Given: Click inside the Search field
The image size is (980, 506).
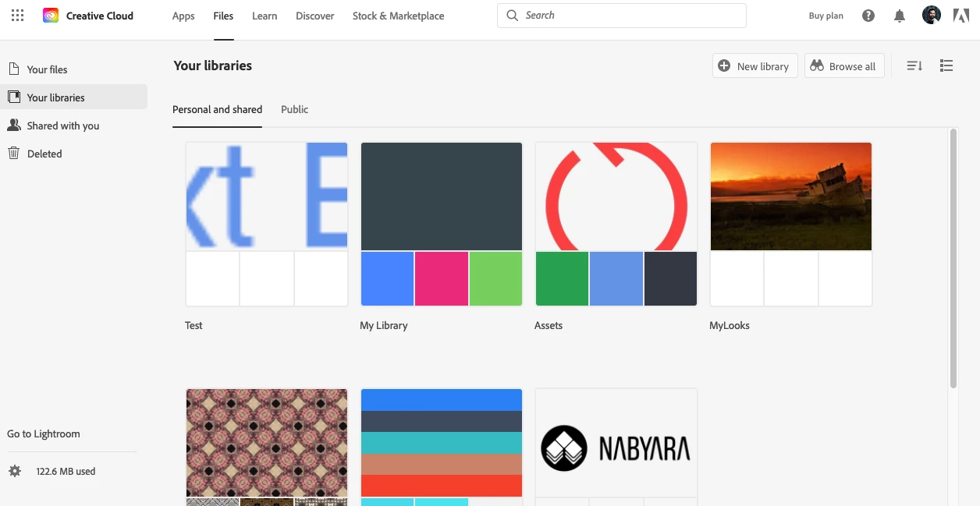Looking at the screenshot, I should pyautogui.click(x=621, y=16).
